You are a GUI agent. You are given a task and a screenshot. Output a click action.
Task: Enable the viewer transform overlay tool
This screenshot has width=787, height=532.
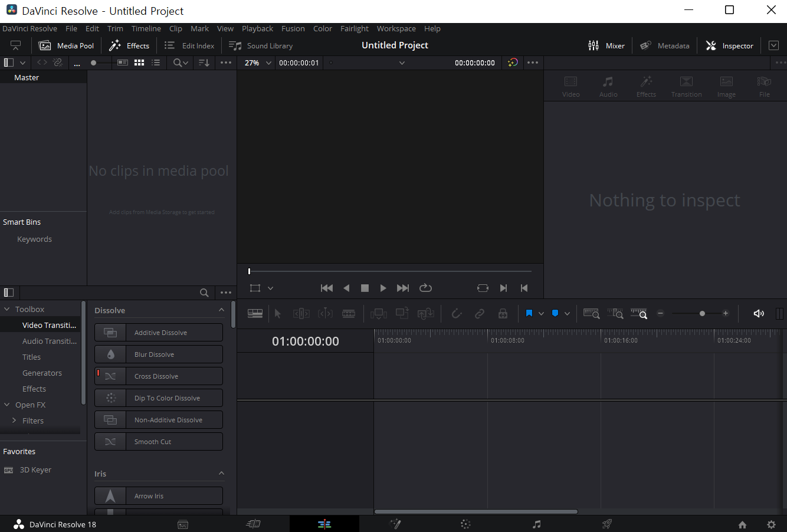[255, 288]
